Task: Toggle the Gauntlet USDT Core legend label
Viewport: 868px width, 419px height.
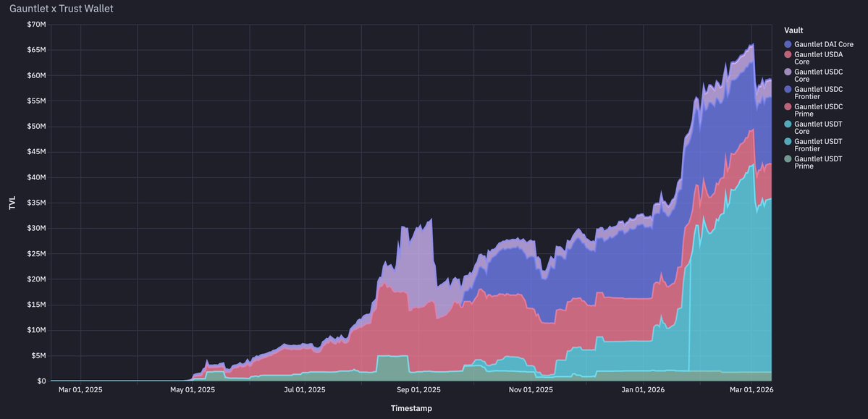Action: (x=818, y=127)
